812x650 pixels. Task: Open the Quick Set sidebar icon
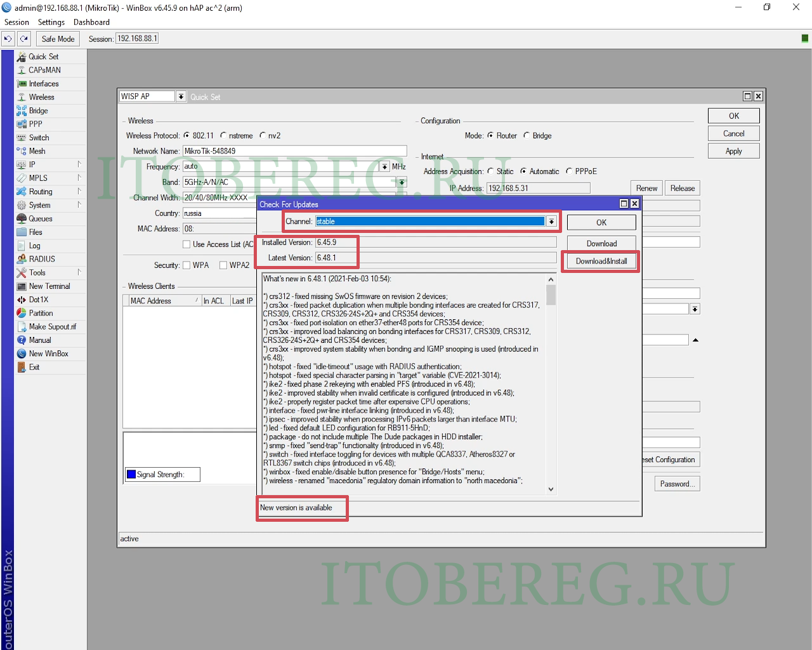point(22,56)
